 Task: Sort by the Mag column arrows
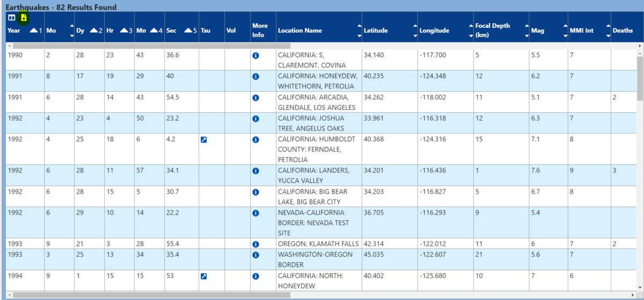pyautogui.click(x=565, y=31)
